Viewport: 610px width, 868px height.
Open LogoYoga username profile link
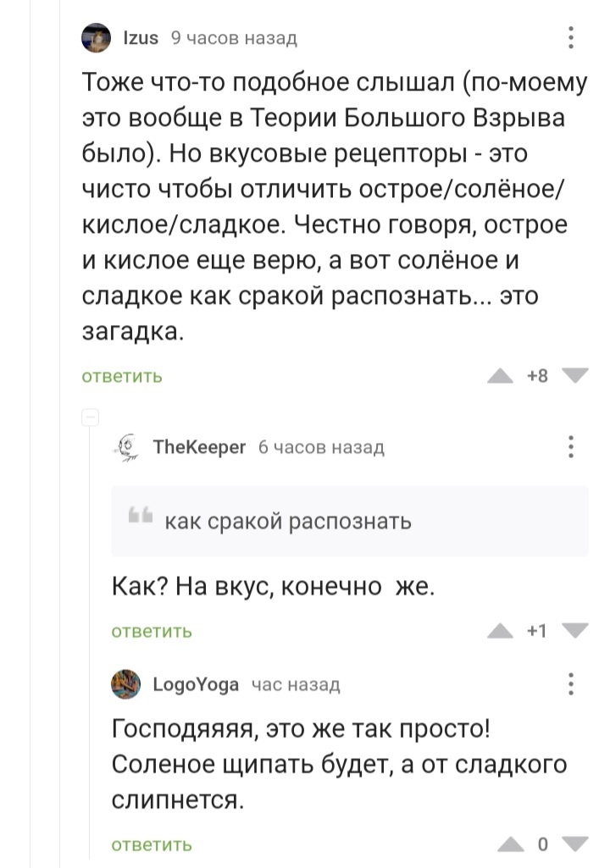pyautogui.click(x=196, y=684)
